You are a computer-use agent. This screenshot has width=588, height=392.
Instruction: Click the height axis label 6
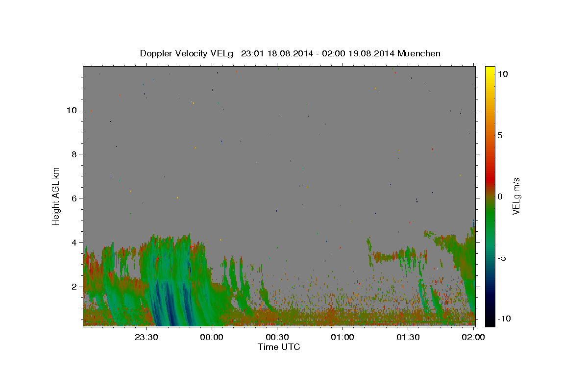(74, 198)
